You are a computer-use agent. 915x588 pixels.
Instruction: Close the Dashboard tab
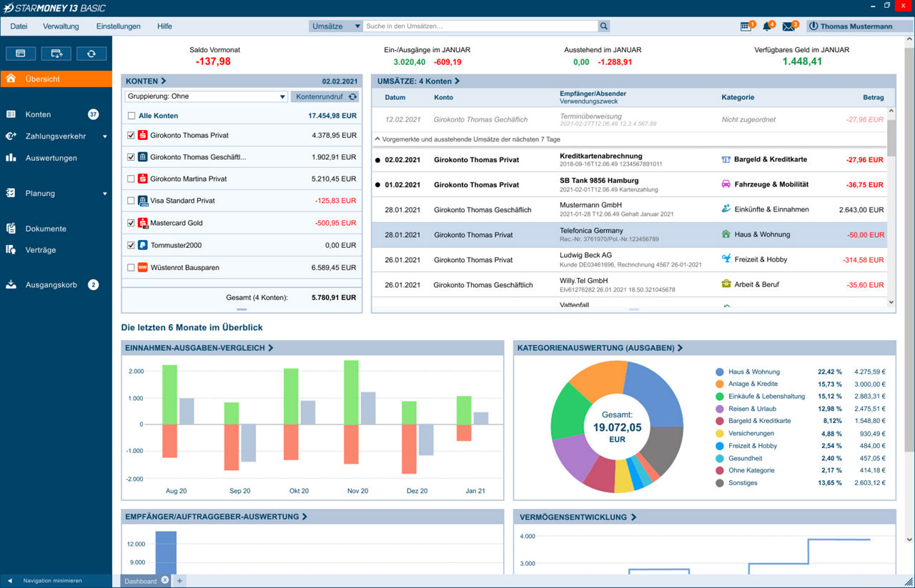[165, 581]
